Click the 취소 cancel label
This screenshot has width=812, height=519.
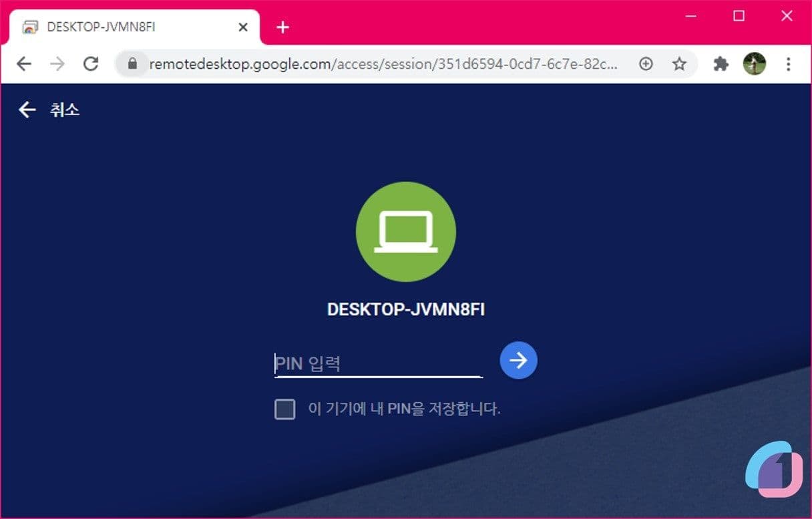point(65,110)
